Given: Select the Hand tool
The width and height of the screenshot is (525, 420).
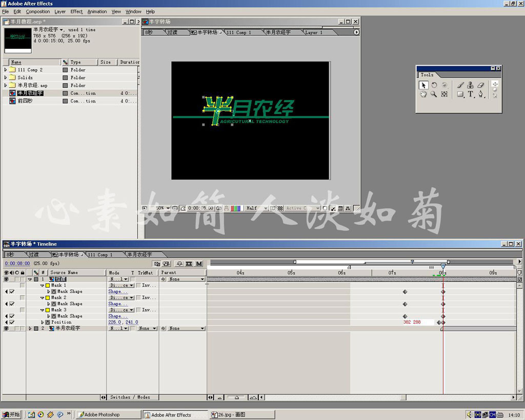Looking at the screenshot, I should point(423,94).
